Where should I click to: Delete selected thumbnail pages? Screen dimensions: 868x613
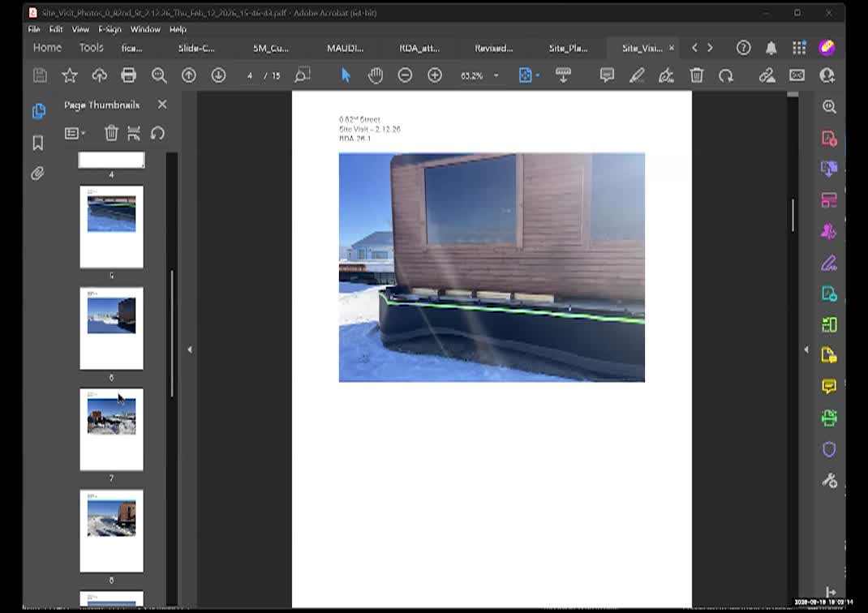pos(111,133)
